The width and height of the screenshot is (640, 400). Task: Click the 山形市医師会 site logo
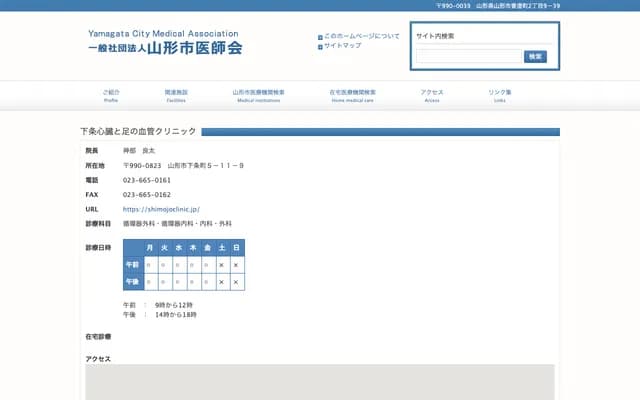[165, 48]
